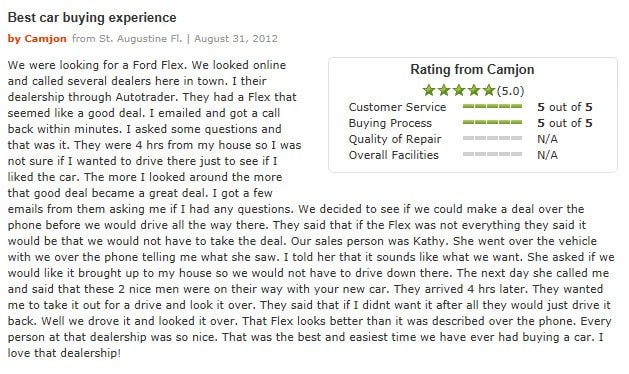629x374 pixels.
Task: Click the Quality of Repair gray bar
Action: click(x=492, y=138)
